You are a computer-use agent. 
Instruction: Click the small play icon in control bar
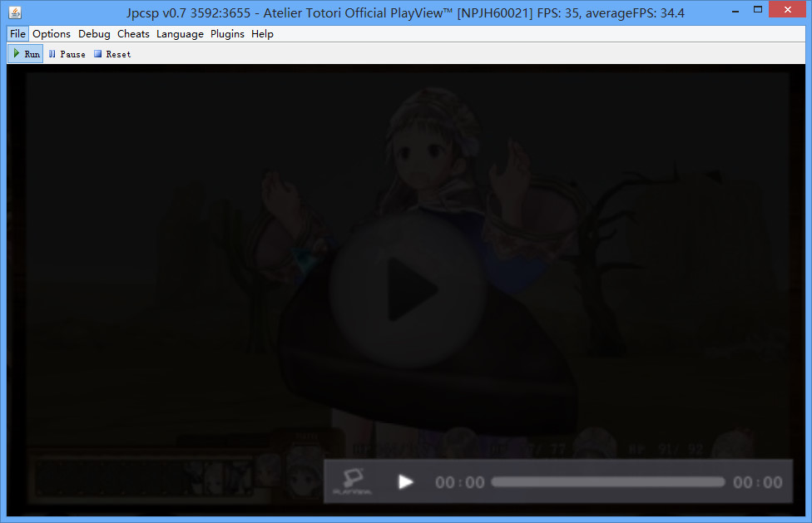coord(405,482)
